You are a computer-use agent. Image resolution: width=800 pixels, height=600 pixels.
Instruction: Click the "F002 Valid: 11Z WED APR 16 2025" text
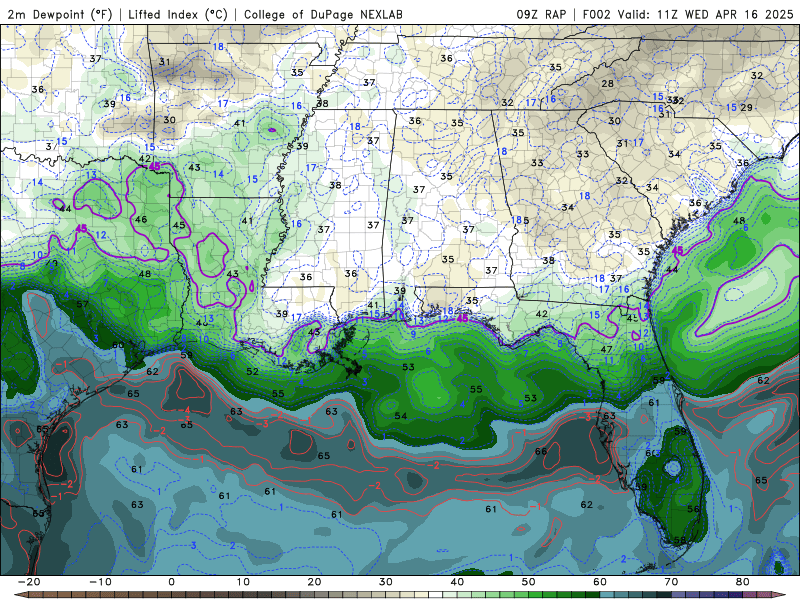pos(688,14)
